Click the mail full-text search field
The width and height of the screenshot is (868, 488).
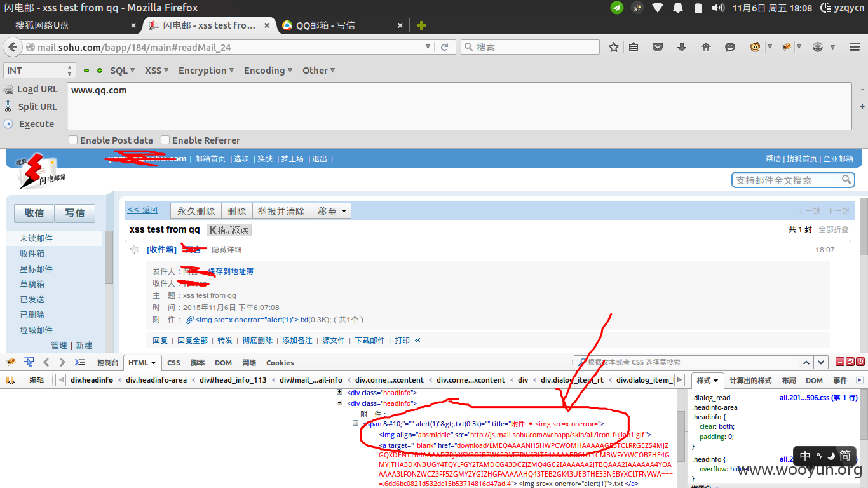787,180
